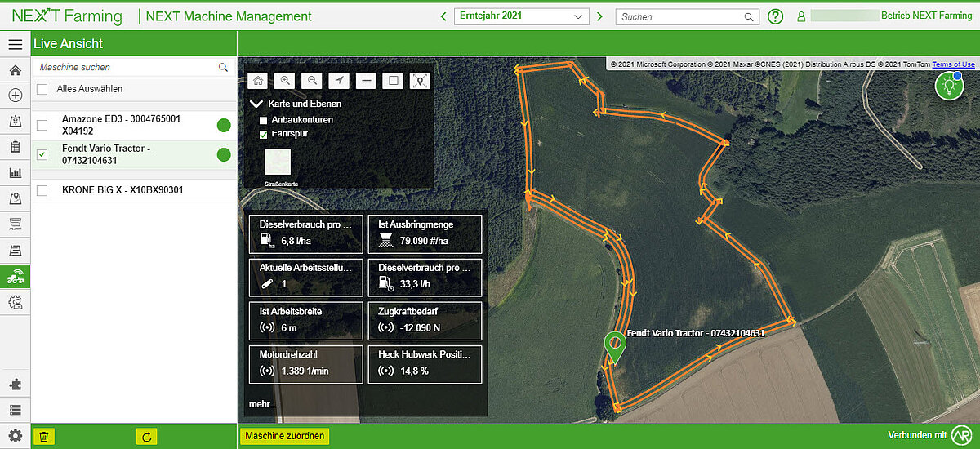
Task: Select the square area map tool
Action: 393,80
